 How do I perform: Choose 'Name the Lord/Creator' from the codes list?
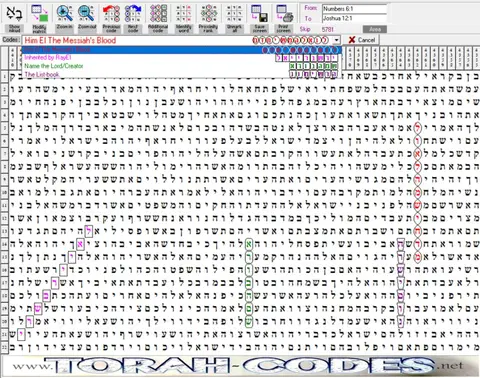click(x=182, y=66)
